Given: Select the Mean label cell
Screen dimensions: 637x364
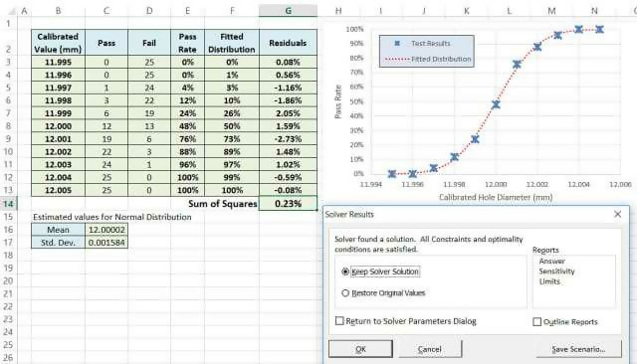Looking at the screenshot, I should click(58, 230).
